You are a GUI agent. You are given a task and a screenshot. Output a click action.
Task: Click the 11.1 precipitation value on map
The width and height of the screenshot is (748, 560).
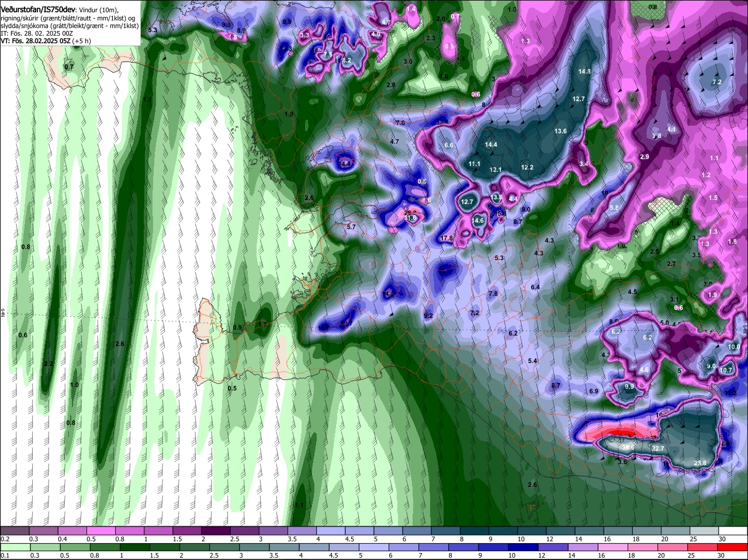pos(474,164)
